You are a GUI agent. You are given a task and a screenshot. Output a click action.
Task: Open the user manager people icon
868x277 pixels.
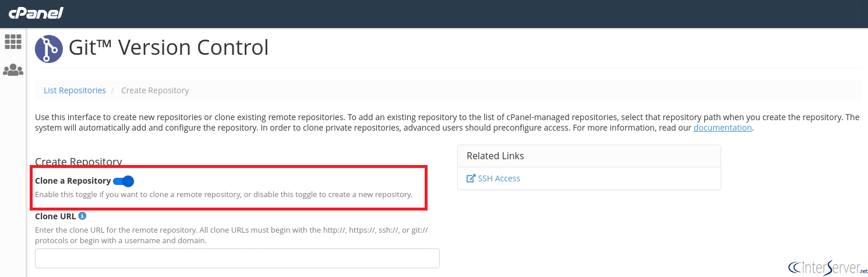13,70
